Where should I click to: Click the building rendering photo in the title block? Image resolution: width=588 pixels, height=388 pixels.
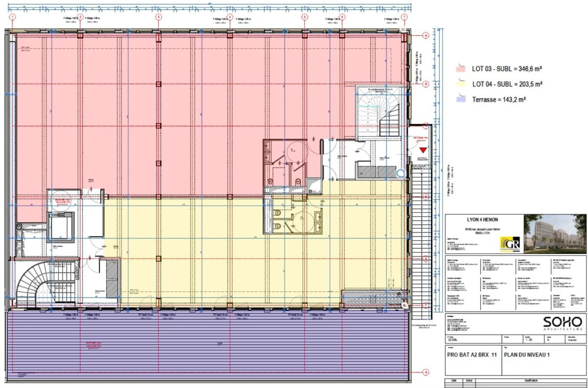(x=555, y=232)
